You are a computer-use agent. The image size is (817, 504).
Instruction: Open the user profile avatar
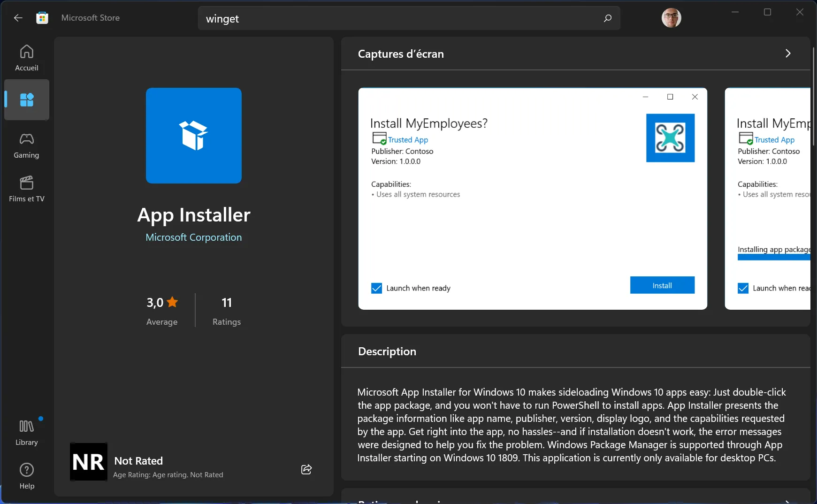671,18
